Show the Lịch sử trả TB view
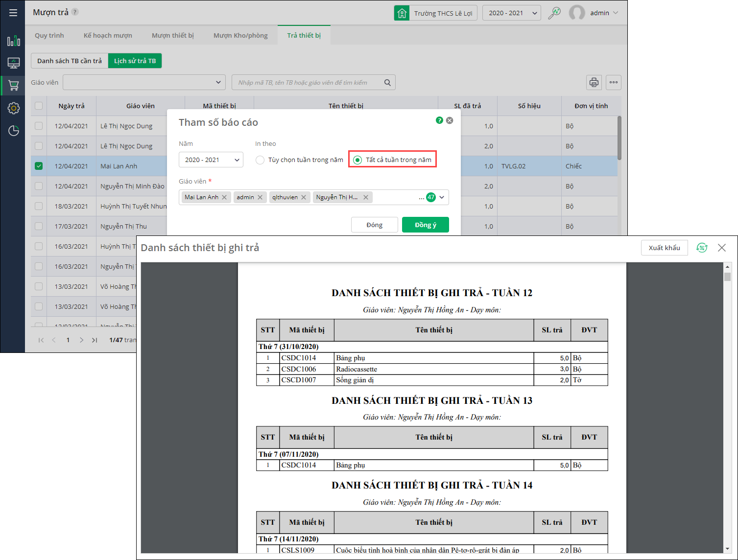 click(x=135, y=61)
